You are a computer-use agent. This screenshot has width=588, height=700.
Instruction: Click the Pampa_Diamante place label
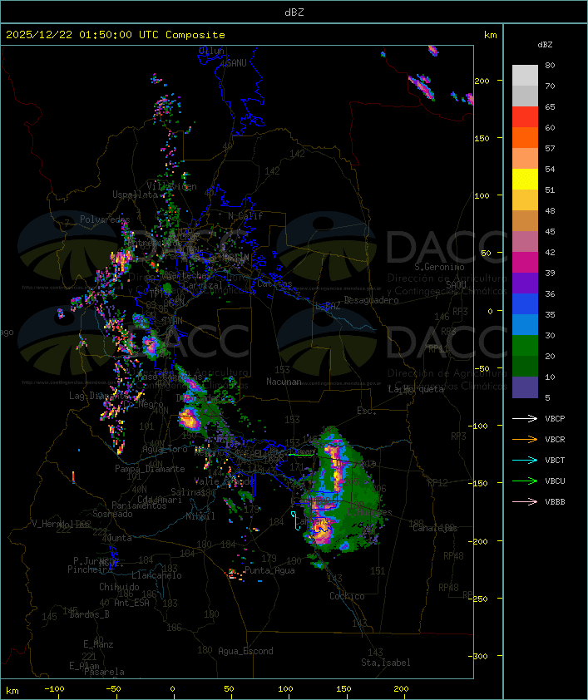[150, 469]
